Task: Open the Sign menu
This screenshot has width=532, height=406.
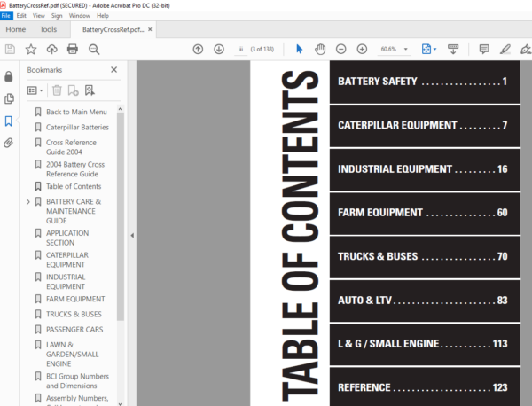Action: [57, 16]
